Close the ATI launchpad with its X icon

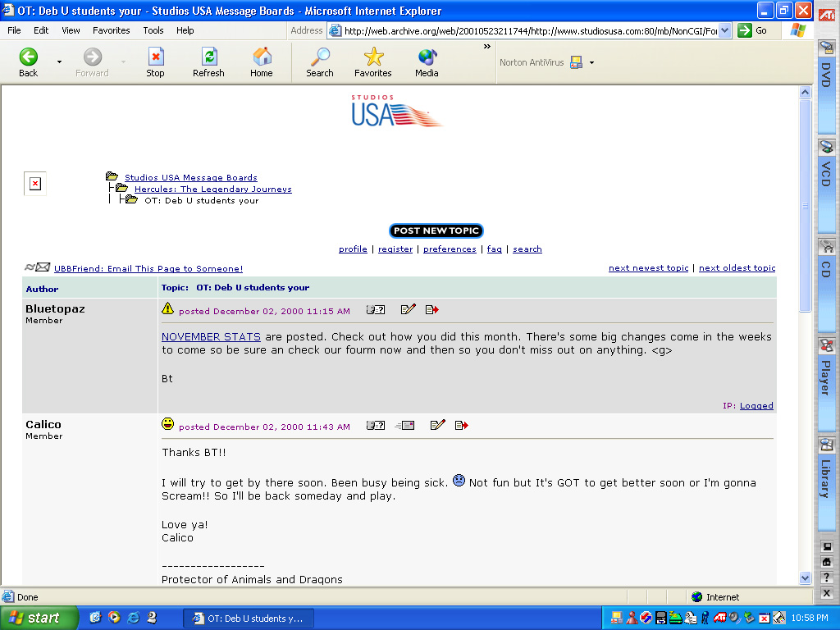coord(827,593)
